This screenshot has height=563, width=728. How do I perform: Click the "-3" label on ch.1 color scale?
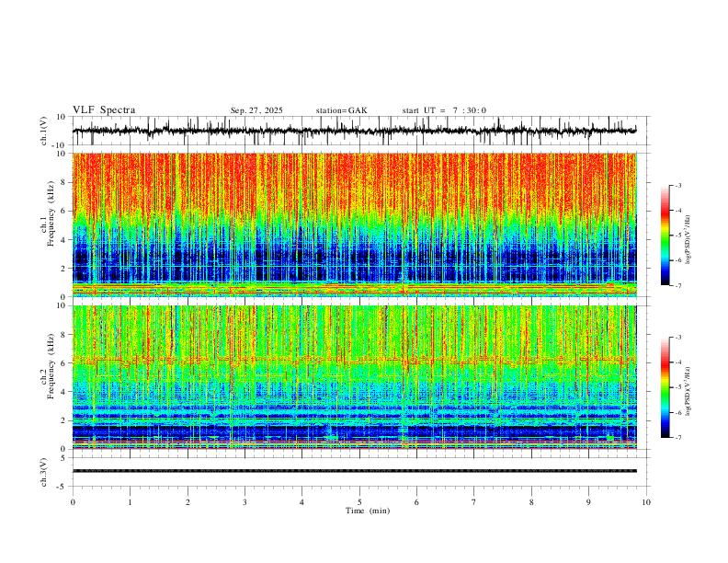click(x=677, y=185)
